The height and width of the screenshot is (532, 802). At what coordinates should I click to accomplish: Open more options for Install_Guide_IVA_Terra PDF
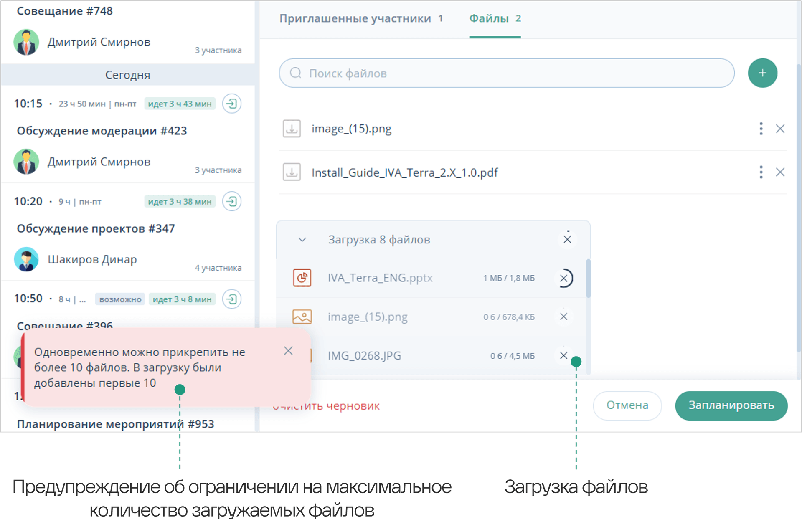(x=761, y=172)
